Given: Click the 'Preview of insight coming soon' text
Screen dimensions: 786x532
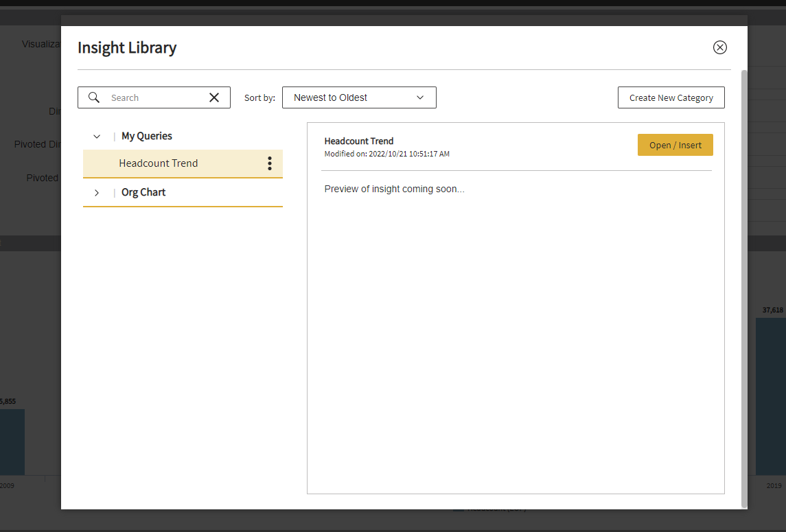Looking at the screenshot, I should [x=394, y=189].
